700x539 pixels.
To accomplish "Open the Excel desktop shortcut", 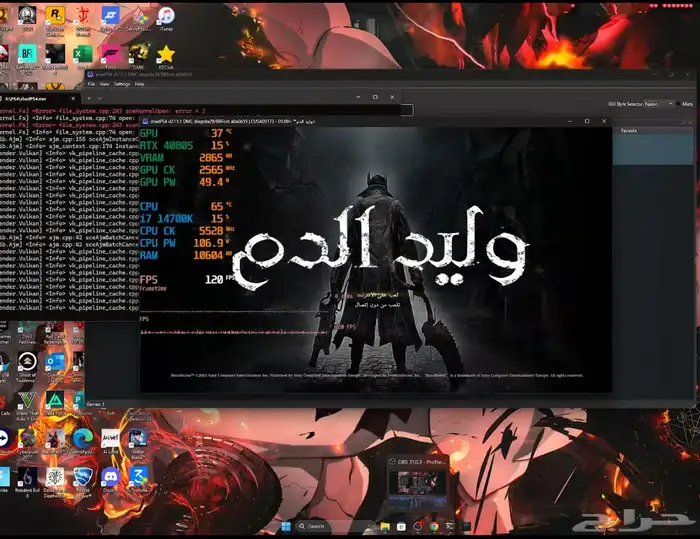I will (x=83, y=54).
